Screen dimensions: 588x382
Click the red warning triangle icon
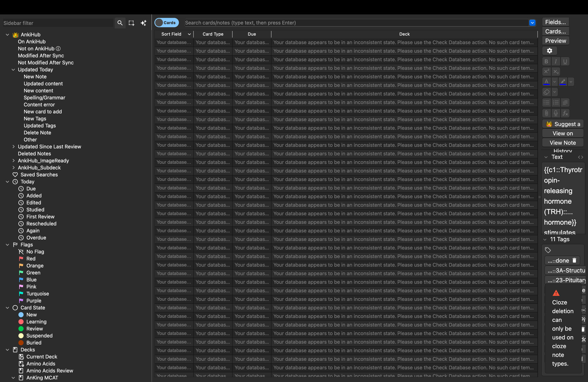(x=556, y=293)
